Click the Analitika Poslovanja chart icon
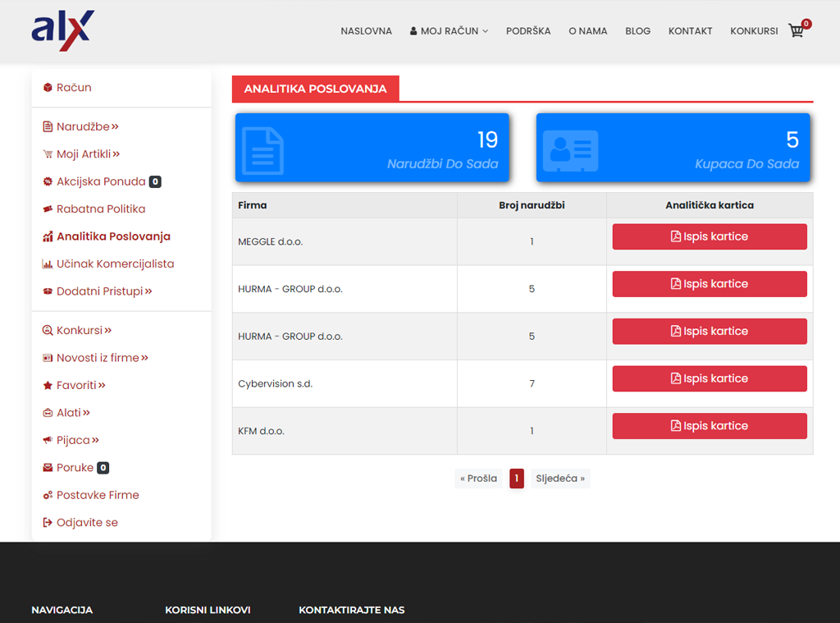Viewport: 840px width, 623px height. (48, 236)
